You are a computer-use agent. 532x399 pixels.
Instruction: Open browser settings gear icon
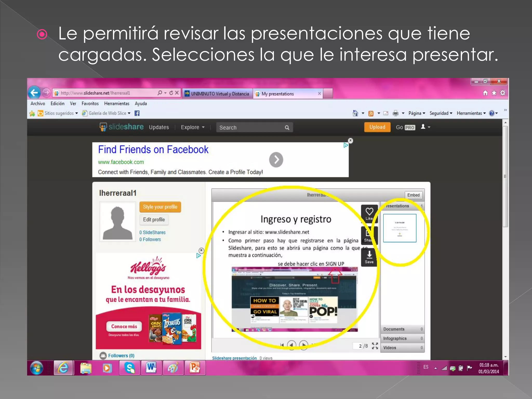click(503, 93)
